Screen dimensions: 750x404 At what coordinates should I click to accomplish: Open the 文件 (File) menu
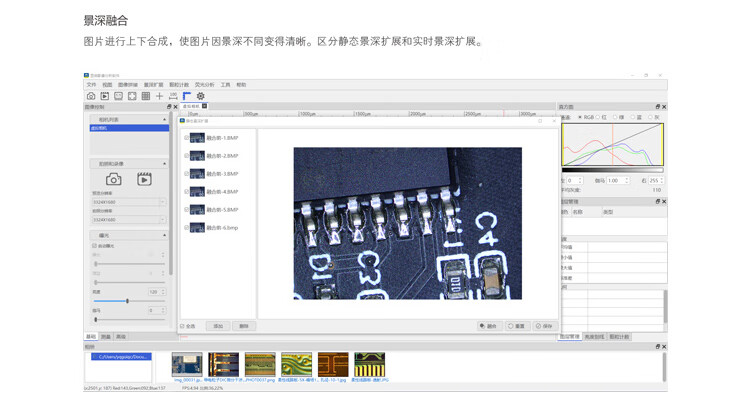point(91,85)
